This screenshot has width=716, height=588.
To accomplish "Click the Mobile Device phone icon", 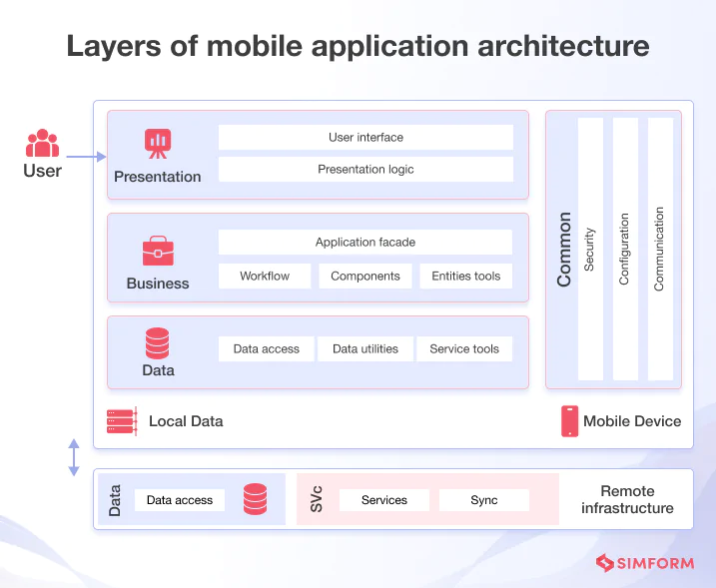I will click(569, 421).
